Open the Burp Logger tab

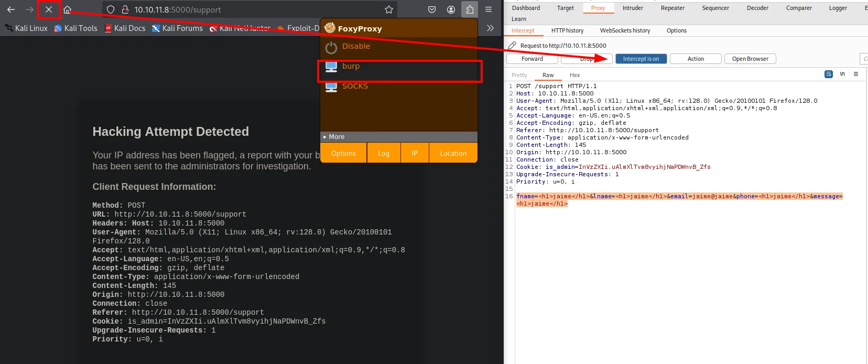[x=838, y=8]
